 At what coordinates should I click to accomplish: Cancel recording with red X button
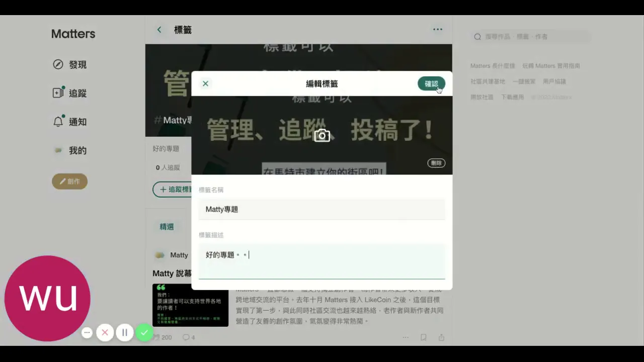pyautogui.click(x=105, y=332)
